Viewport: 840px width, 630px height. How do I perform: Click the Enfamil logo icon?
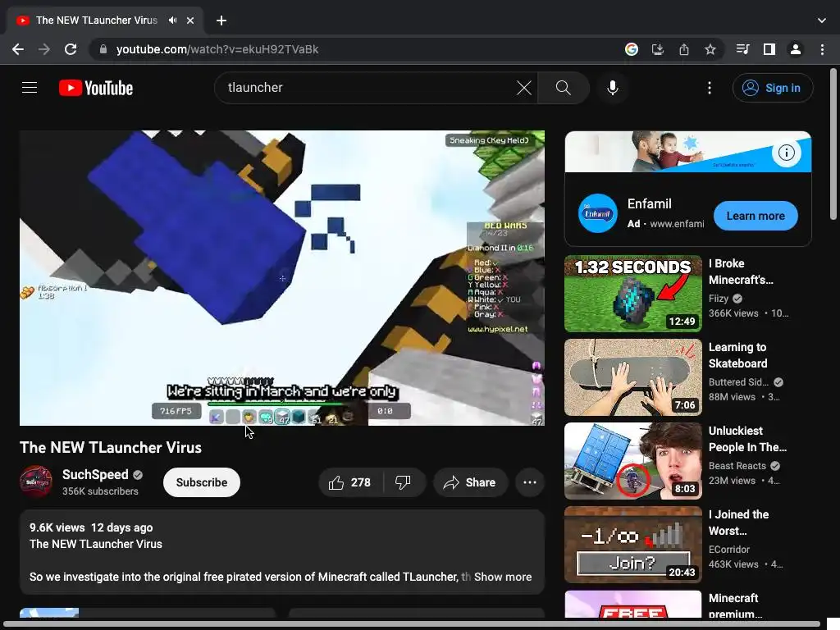pos(598,213)
